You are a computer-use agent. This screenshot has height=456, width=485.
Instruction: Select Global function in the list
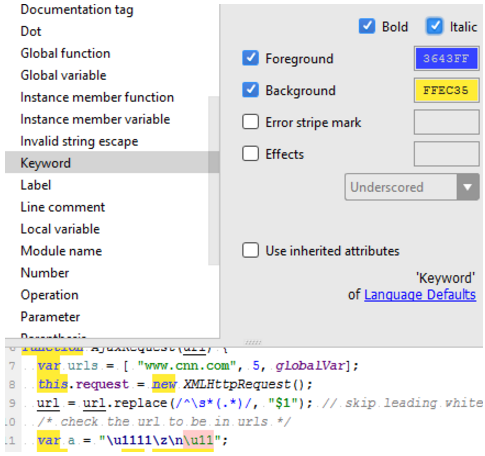[x=65, y=53]
